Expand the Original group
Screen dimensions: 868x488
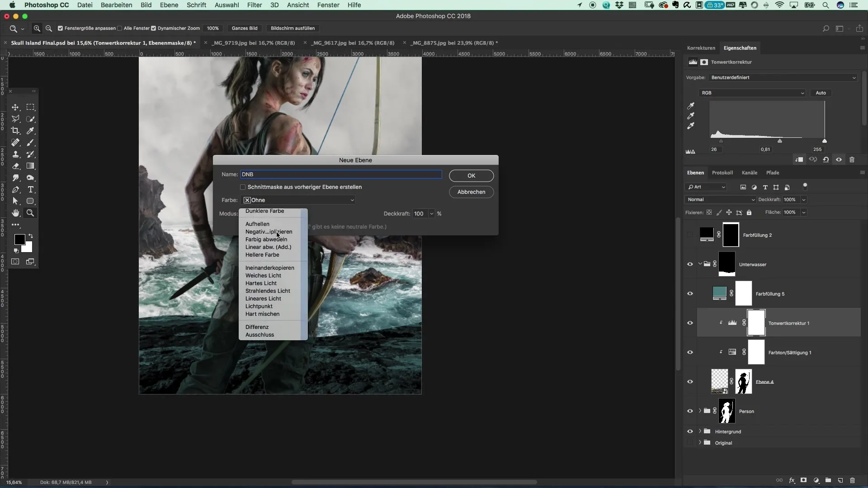click(700, 442)
